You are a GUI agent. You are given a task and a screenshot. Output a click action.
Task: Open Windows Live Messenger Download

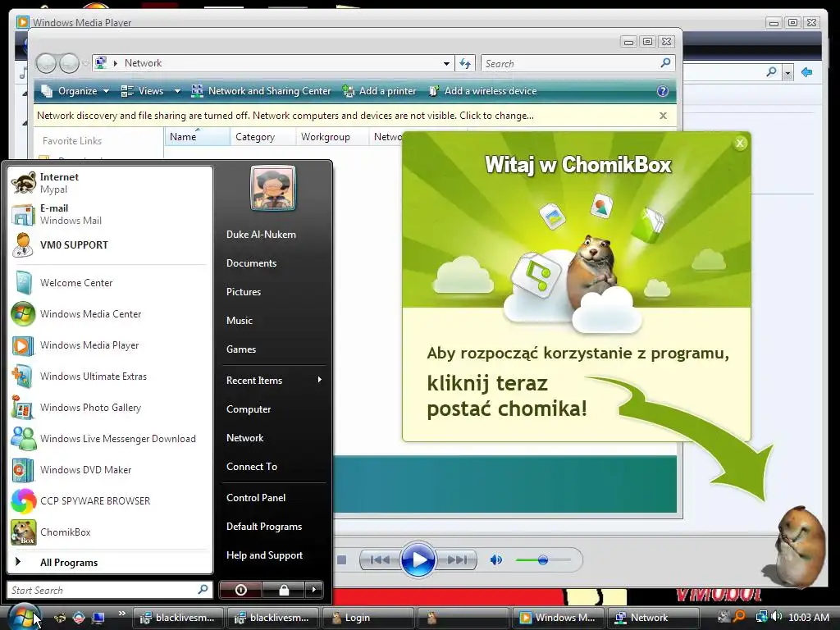point(109,439)
